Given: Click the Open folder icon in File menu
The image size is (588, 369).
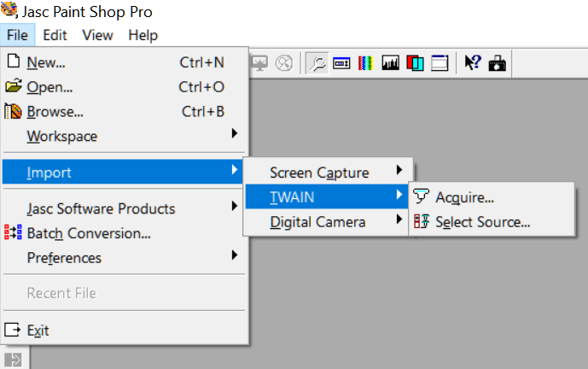Looking at the screenshot, I should [14, 86].
